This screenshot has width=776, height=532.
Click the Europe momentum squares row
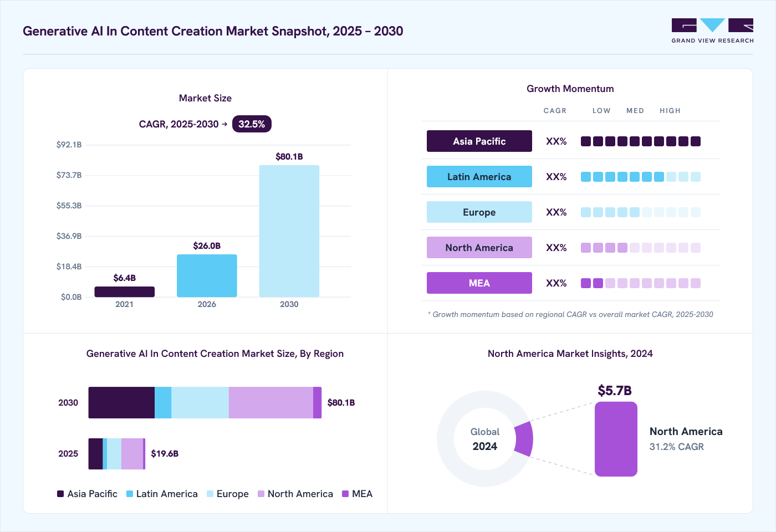pos(641,212)
